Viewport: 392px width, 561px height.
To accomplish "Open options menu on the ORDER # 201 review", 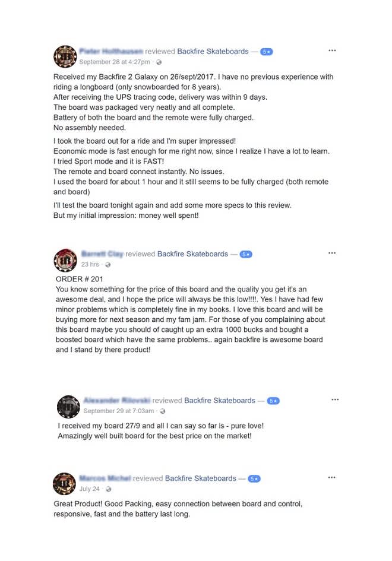I will [x=332, y=253].
